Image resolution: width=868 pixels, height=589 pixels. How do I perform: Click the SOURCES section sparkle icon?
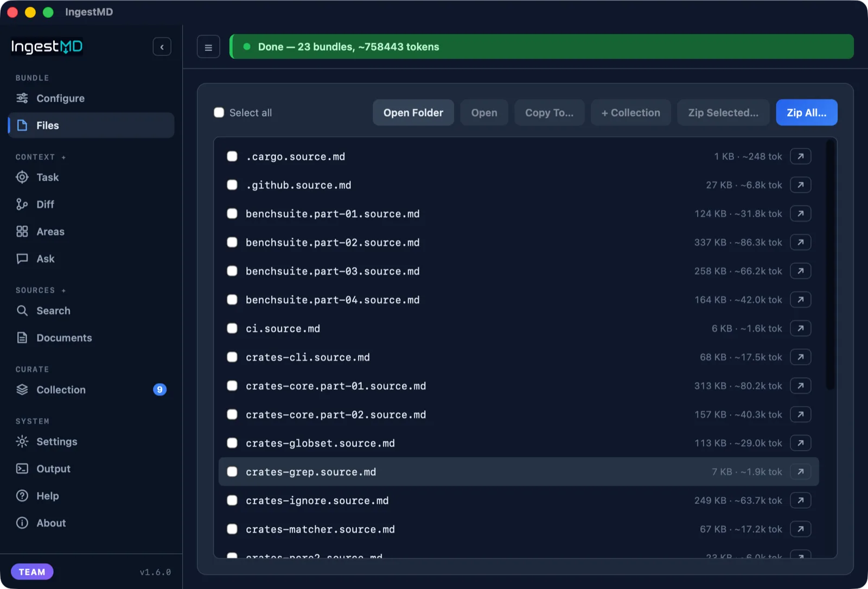pos(63,290)
